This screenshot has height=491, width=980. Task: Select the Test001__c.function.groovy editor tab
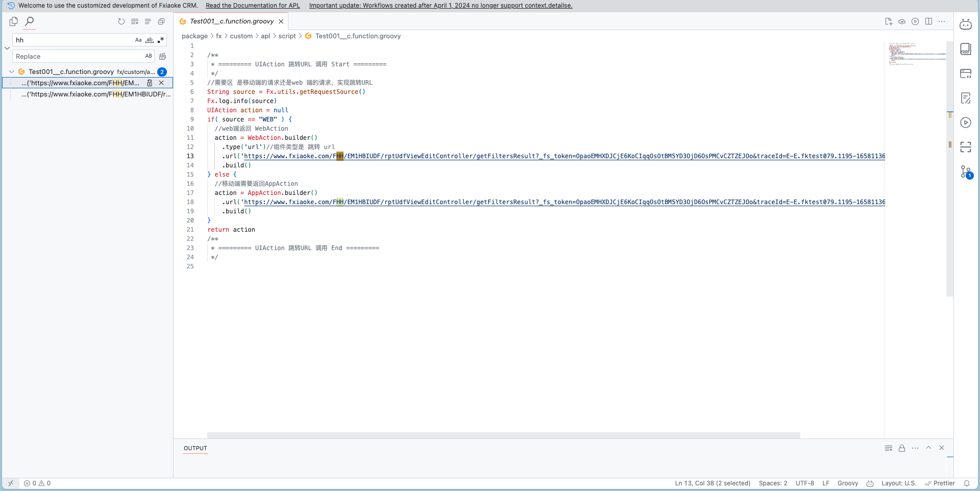(232, 21)
